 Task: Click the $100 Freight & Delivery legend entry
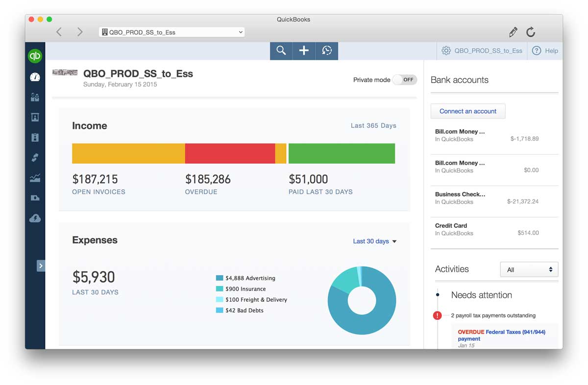coord(251,300)
